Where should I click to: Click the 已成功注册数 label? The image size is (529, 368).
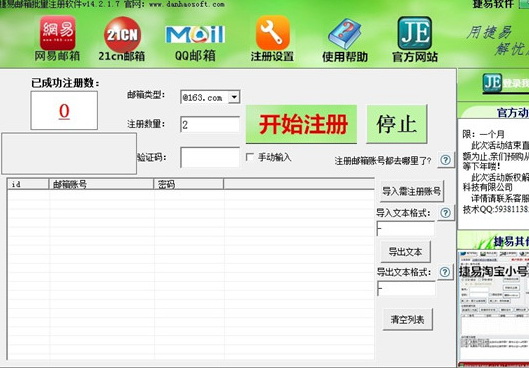[65, 83]
